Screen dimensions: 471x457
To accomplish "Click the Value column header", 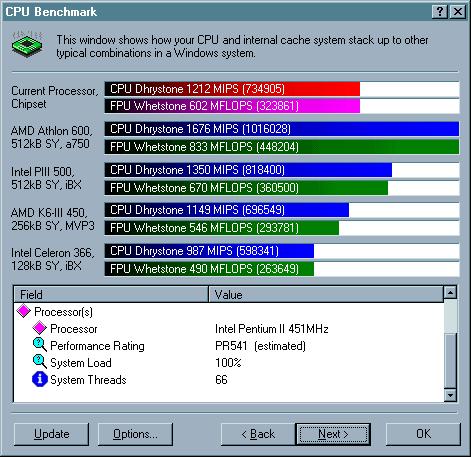I will point(326,294).
